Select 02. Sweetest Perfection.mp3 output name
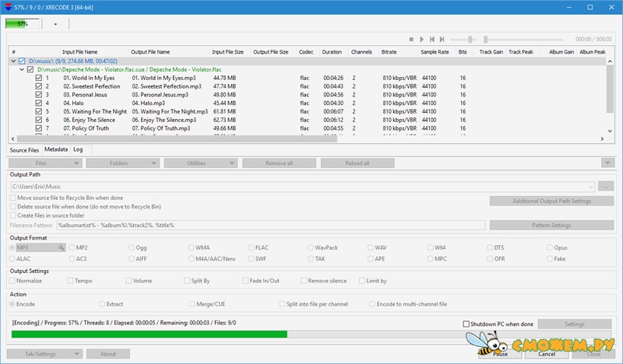This screenshot has width=623, height=364. 167,86
